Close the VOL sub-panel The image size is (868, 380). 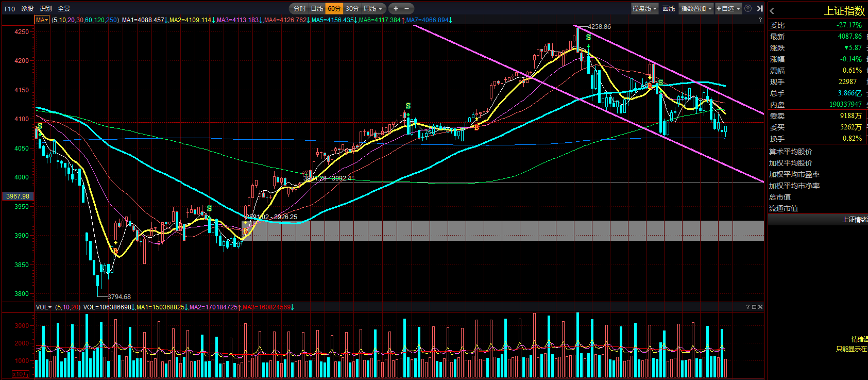760,307
